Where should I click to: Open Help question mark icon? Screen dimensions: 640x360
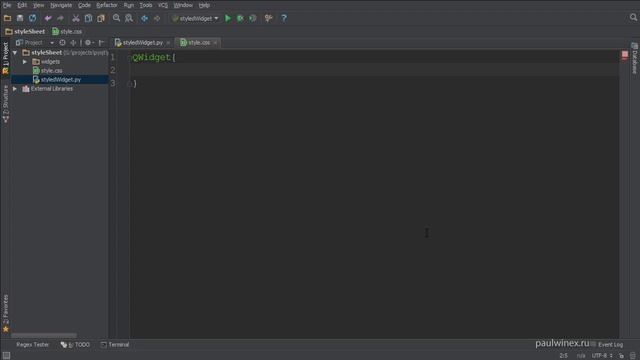[x=284, y=18]
